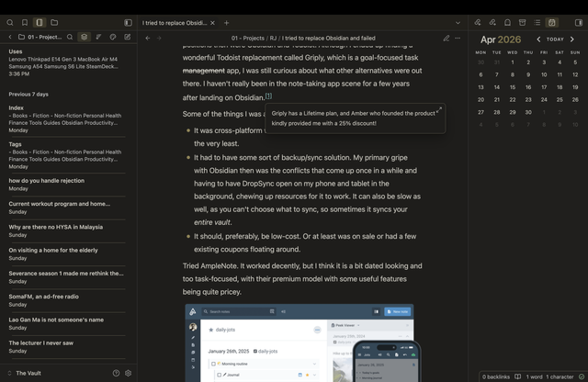
Task: Go to previous month in calendar
Action: click(538, 39)
